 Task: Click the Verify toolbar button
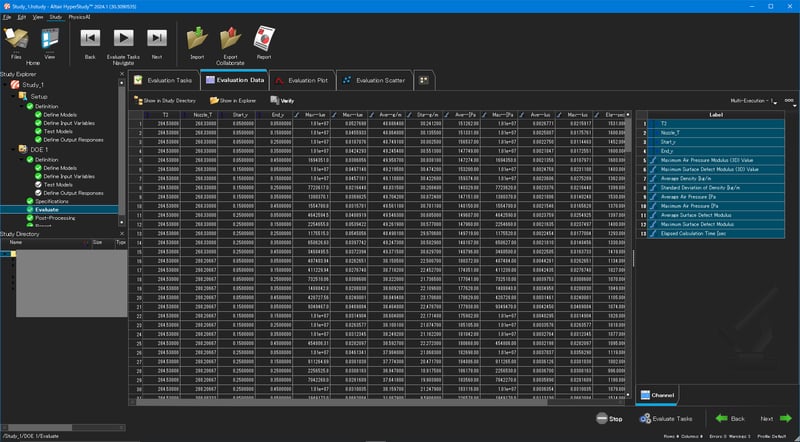pos(282,101)
